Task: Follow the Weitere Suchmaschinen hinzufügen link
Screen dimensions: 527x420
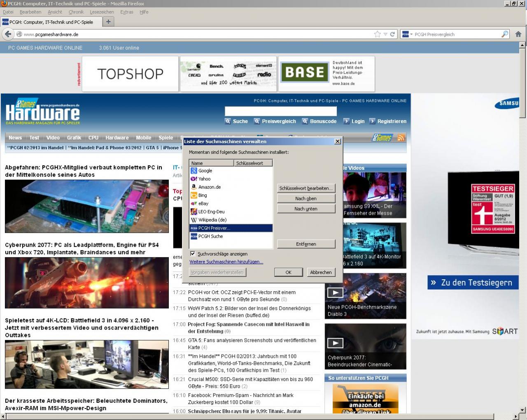Action: point(226,262)
